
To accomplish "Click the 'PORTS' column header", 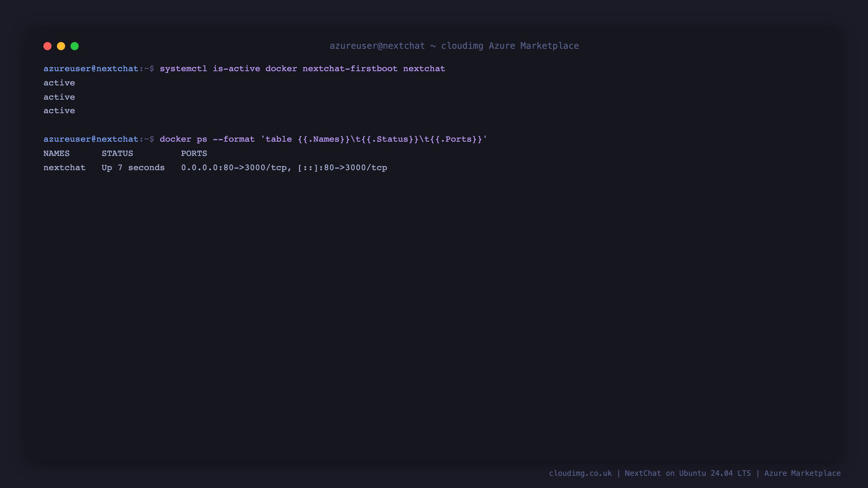I will (x=194, y=153).
